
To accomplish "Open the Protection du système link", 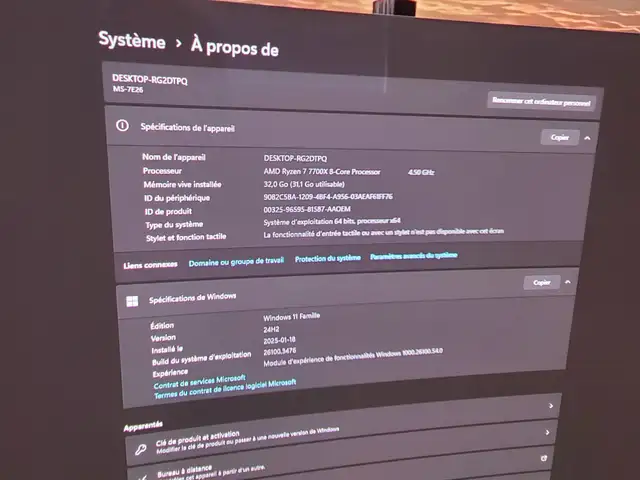I will coord(328,258).
